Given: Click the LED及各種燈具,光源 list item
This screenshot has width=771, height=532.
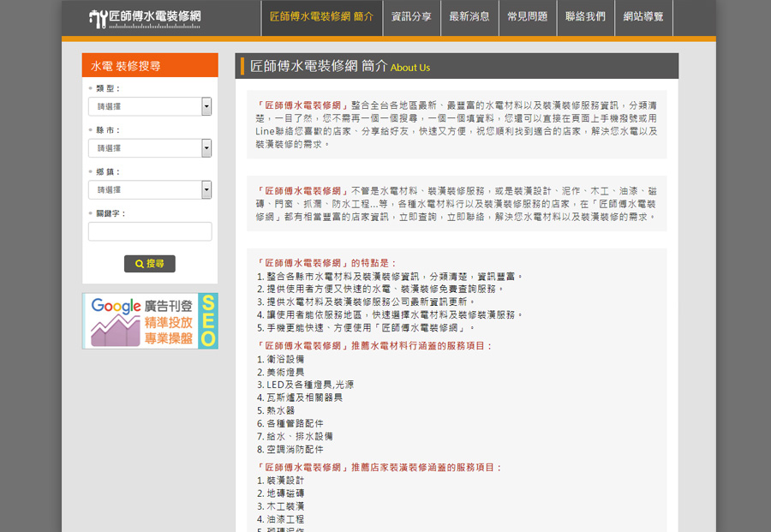Looking at the screenshot, I should click(x=305, y=385).
